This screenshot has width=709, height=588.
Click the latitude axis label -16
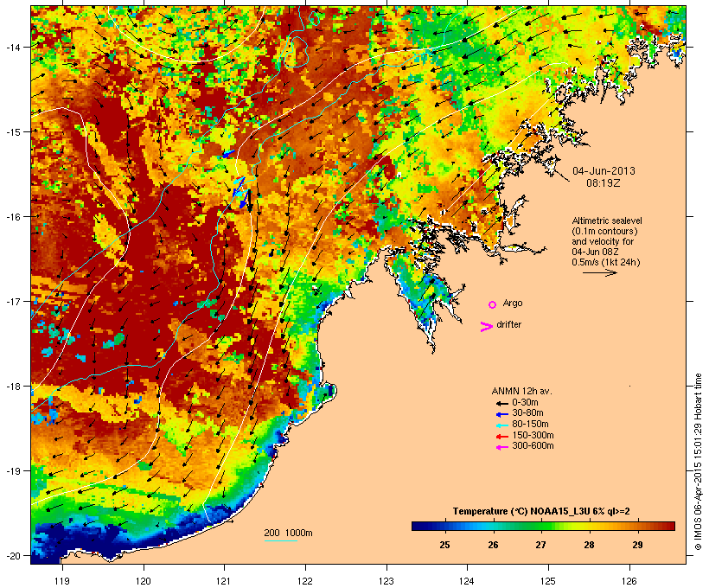[12, 217]
